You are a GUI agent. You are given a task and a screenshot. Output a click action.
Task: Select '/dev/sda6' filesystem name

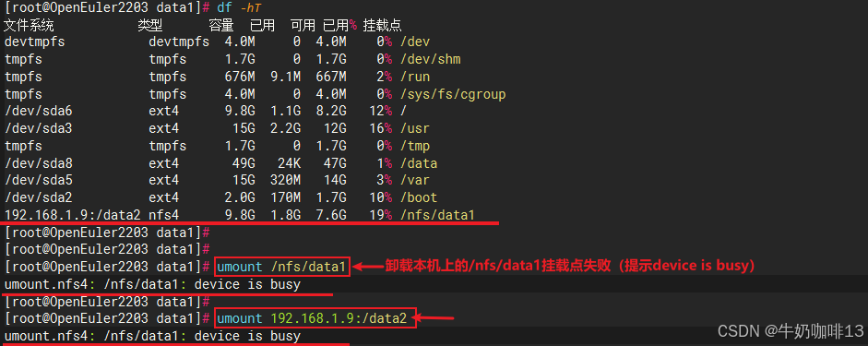38,112
